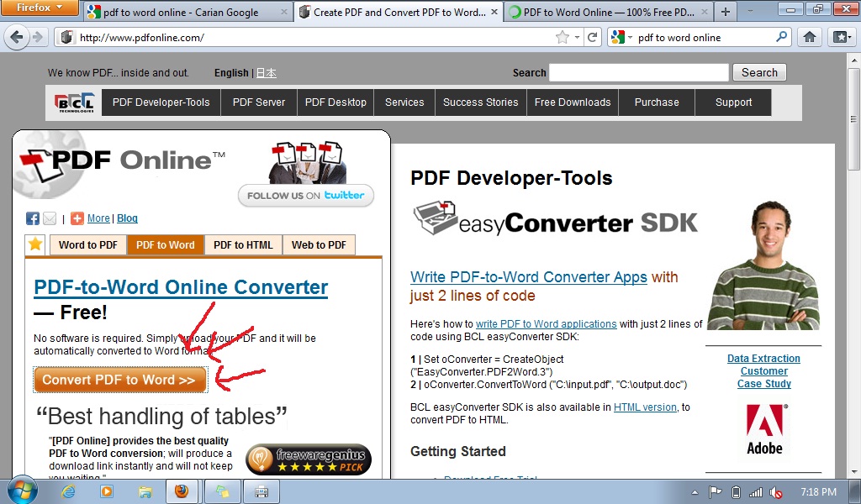Open the Blog link
This screenshot has height=504, width=861.
(128, 218)
